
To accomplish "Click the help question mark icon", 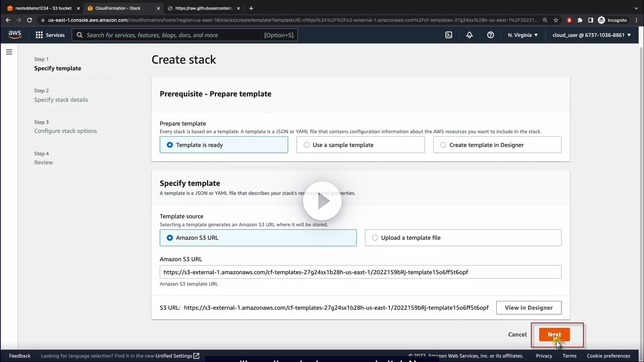I will pyautogui.click(x=491, y=35).
